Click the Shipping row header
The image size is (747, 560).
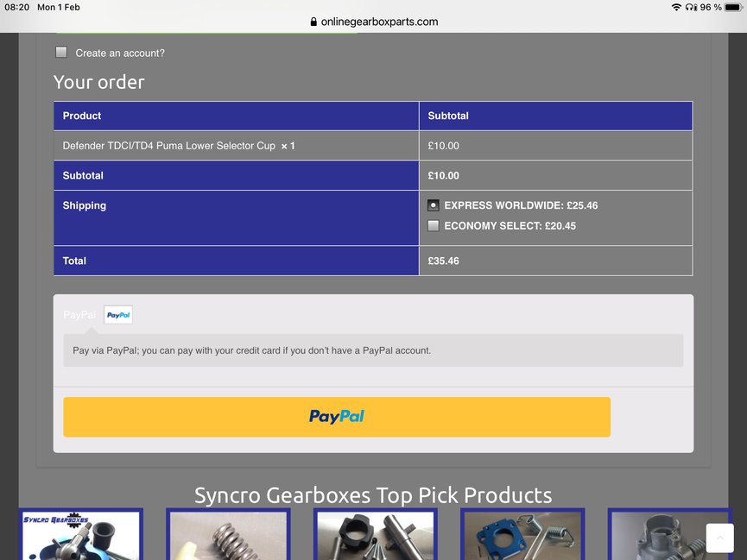click(x=237, y=218)
